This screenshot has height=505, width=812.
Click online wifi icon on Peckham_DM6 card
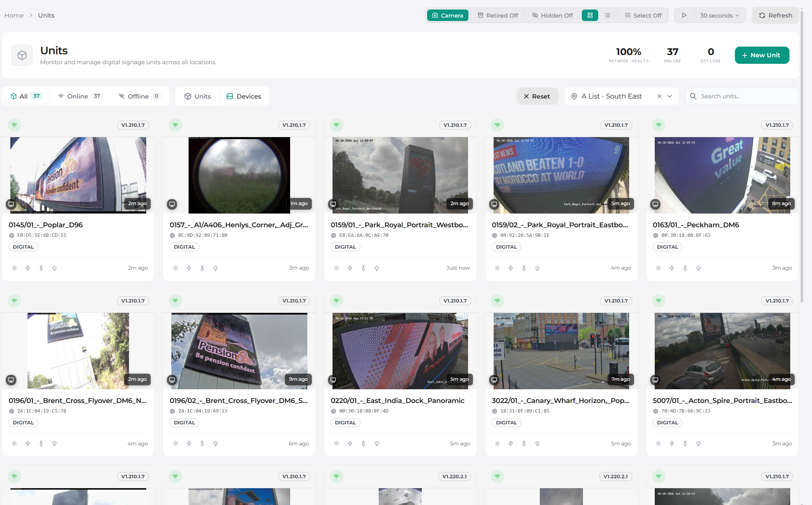[659, 125]
